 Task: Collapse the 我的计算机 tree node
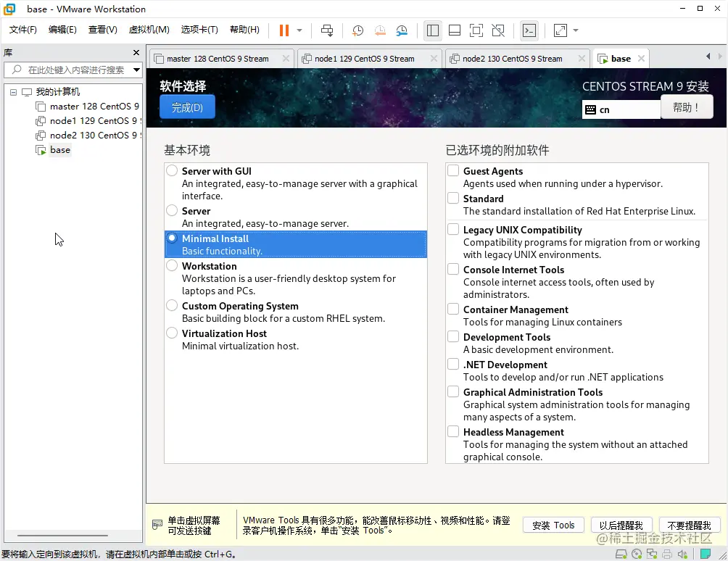(14, 92)
